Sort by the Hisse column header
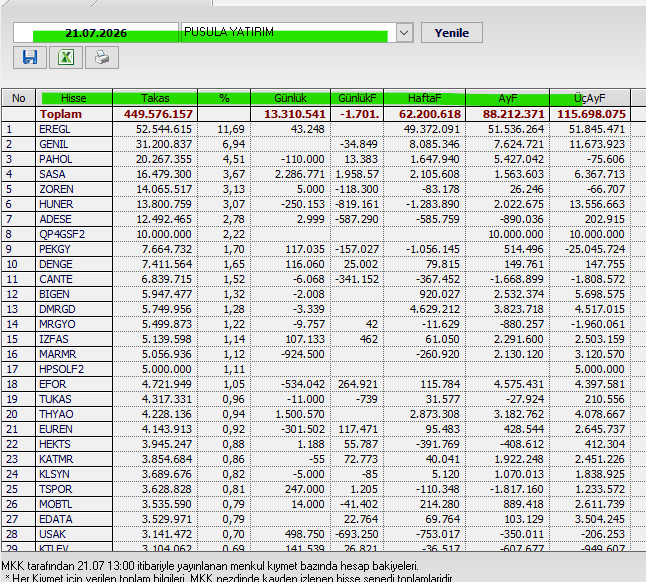 click(x=74, y=98)
